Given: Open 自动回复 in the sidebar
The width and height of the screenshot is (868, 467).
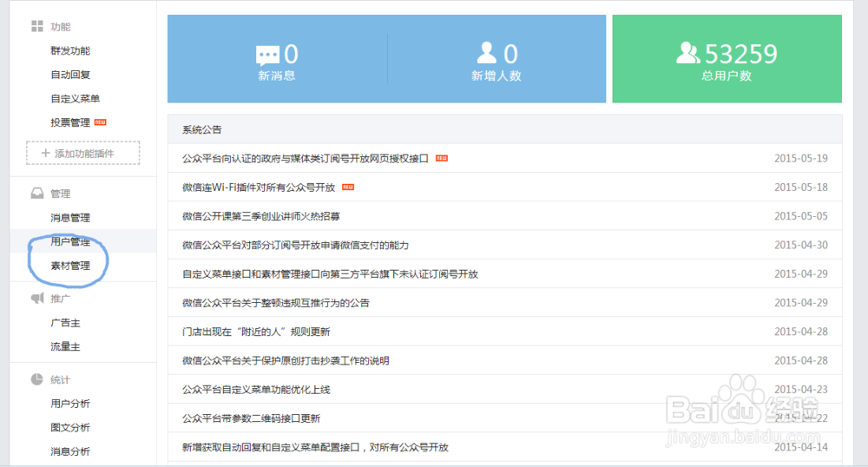Looking at the screenshot, I should (70, 74).
